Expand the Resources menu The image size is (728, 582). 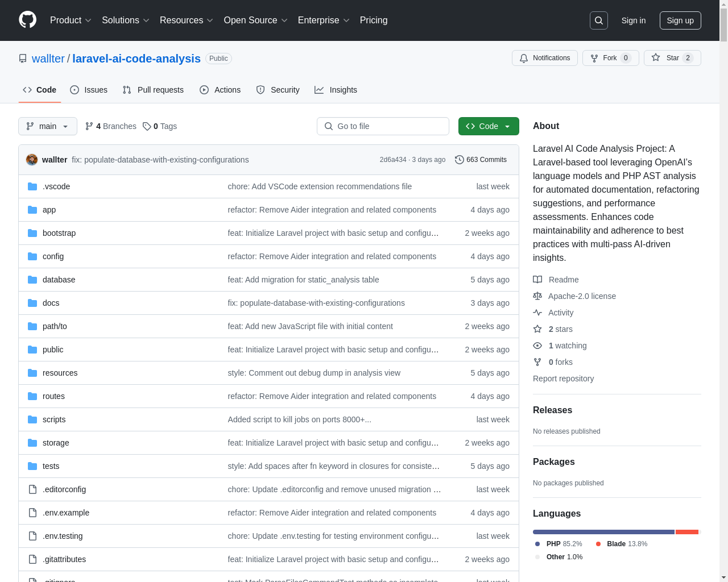point(187,20)
